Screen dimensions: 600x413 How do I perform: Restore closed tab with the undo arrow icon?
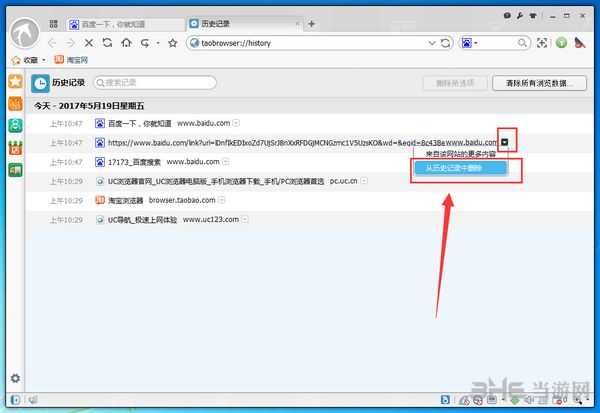pos(145,43)
